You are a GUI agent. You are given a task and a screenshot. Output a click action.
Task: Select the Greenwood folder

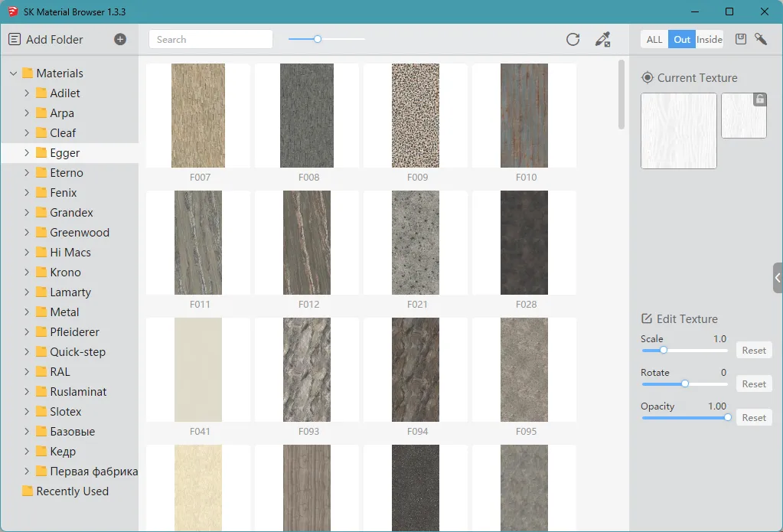click(80, 233)
